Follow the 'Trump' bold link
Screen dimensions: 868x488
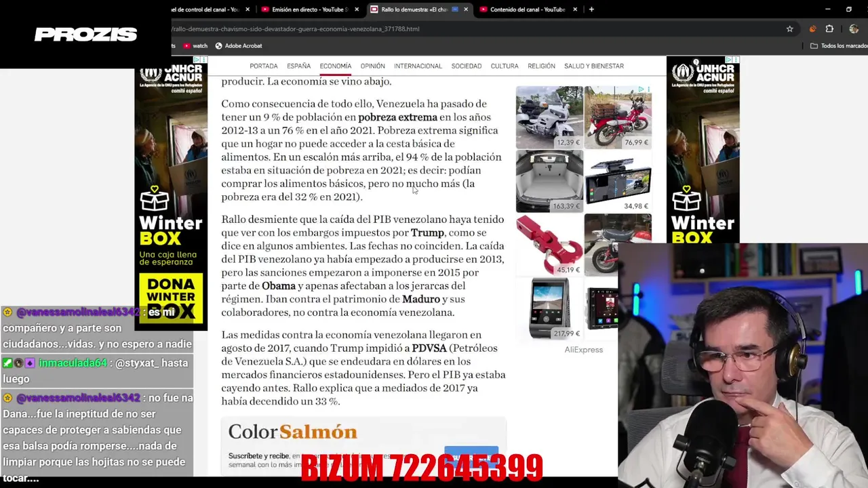(x=427, y=233)
